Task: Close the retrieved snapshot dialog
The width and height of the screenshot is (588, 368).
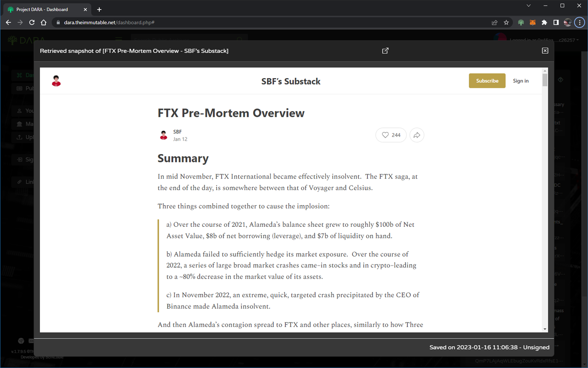Action: click(545, 51)
